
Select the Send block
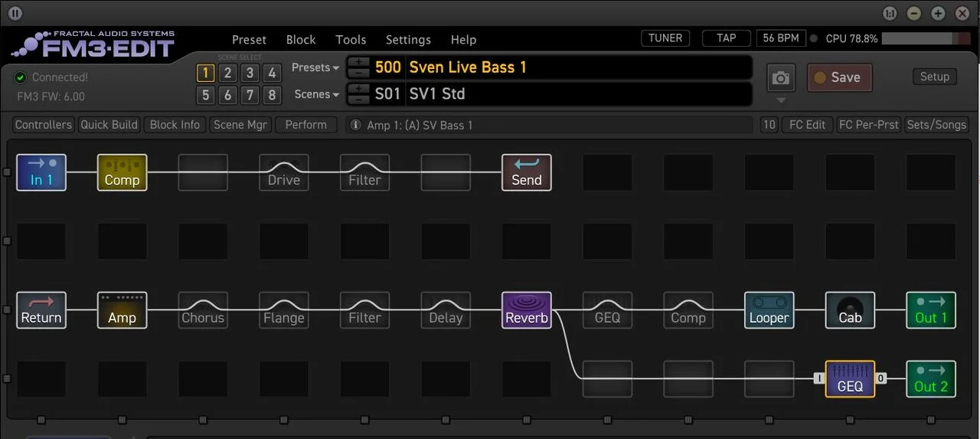pos(527,172)
